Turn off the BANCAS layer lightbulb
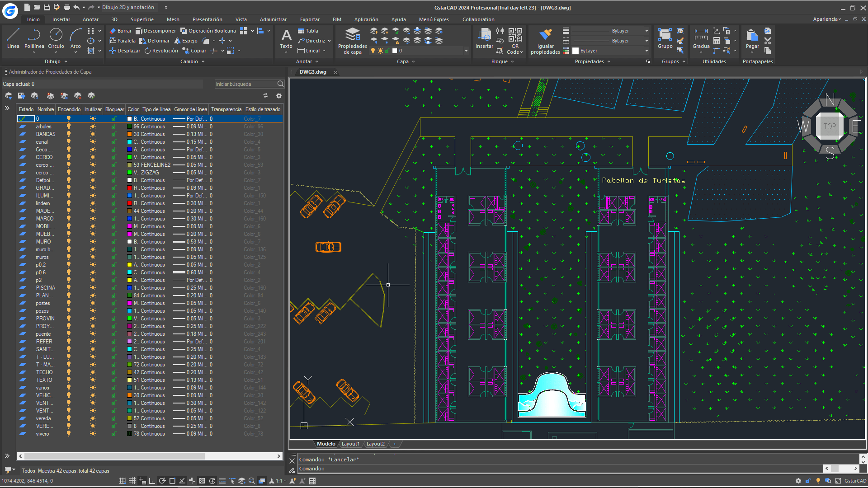 (x=69, y=134)
